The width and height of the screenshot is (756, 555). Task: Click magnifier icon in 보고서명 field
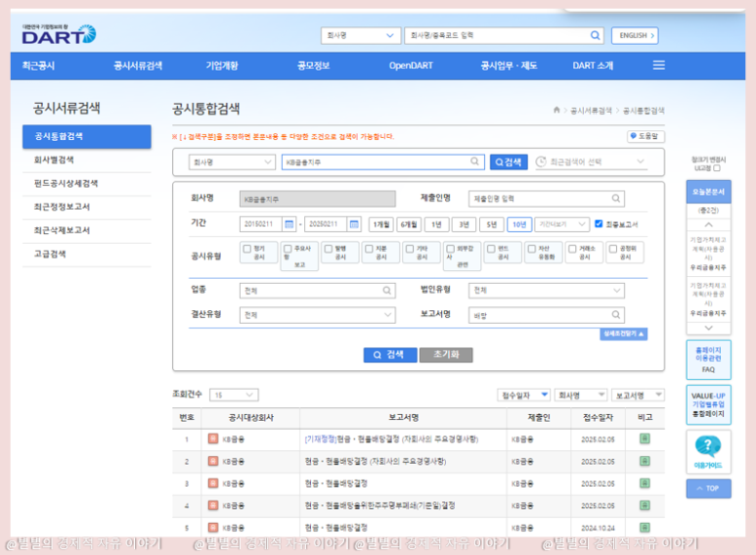click(616, 315)
